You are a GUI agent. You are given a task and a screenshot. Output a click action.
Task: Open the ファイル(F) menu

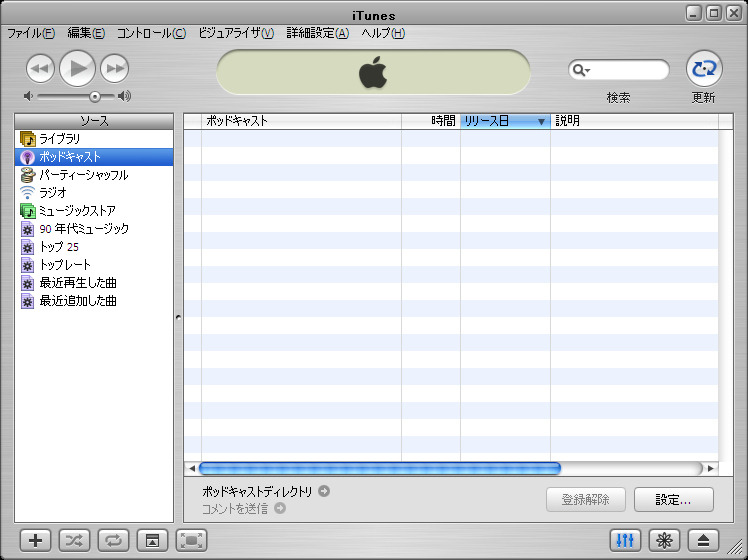point(31,33)
